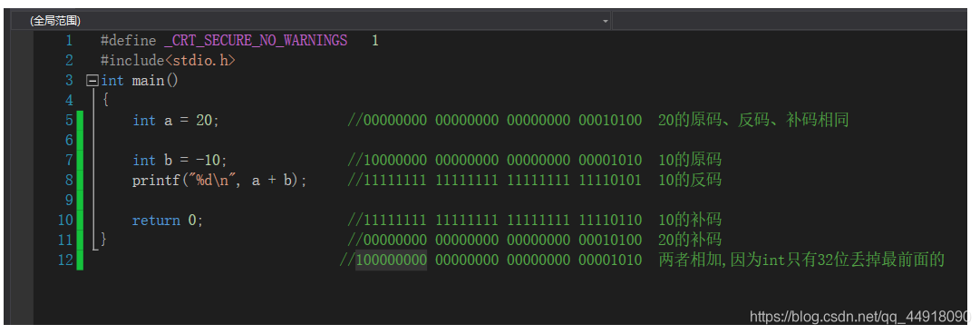Click the blog.csdn.net watermark link
The height and width of the screenshot is (334, 980).
click(x=859, y=317)
